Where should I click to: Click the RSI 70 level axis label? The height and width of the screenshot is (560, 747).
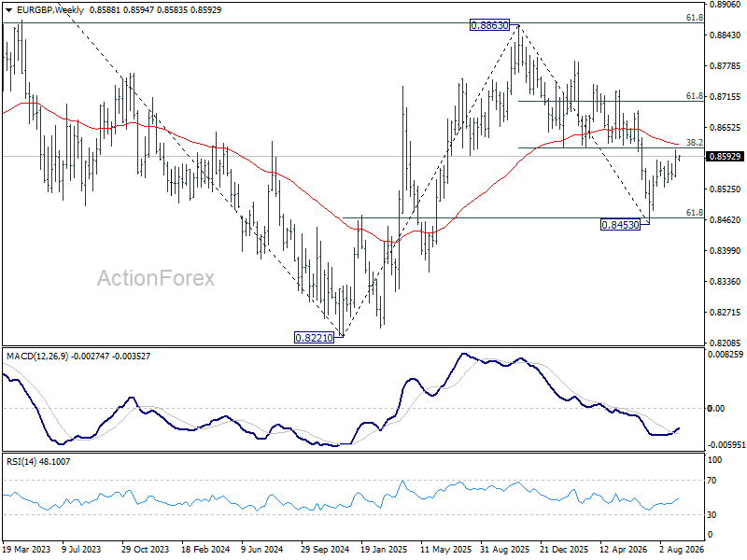[712, 481]
